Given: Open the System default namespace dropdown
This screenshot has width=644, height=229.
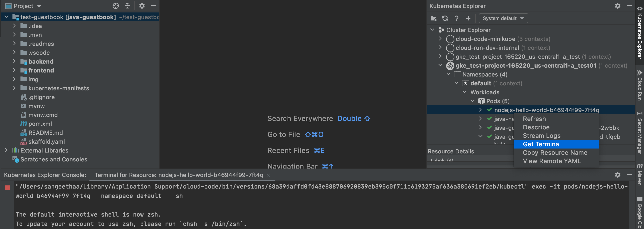Looking at the screenshot, I should click(x=503, y=18).
